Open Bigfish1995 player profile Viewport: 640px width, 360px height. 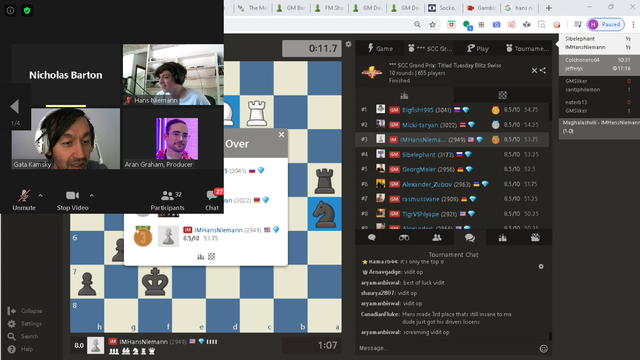pyautogui.click(x=417, y=110)
